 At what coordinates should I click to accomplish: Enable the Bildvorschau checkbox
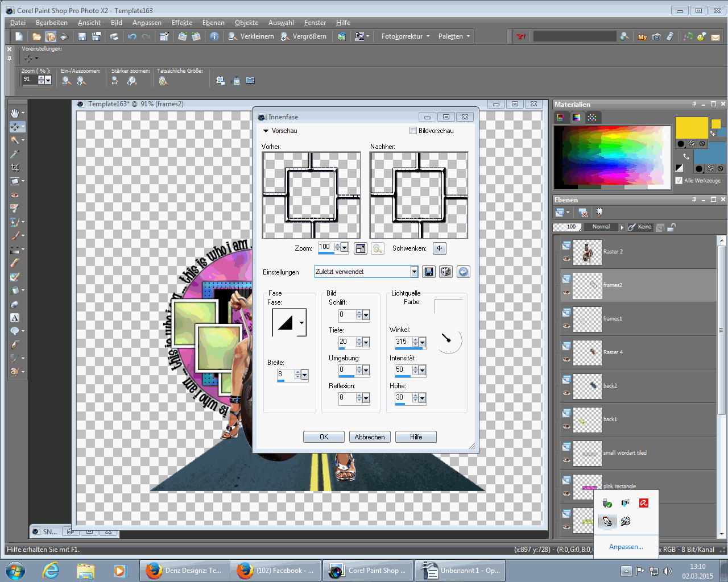click(x=413, y=131)
